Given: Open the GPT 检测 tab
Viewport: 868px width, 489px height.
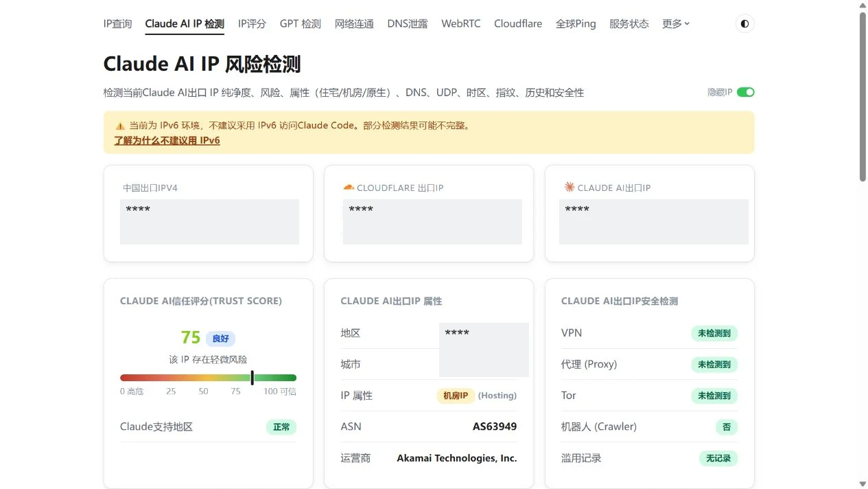Looking at the screenshot, I should (301, 24).
